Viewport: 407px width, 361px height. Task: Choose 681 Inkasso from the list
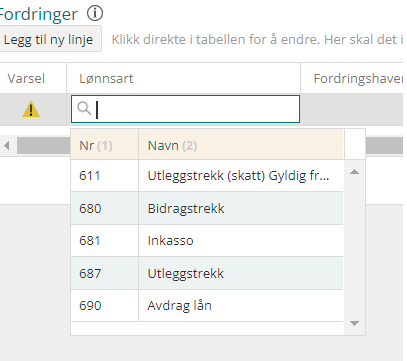click(207, 240)
